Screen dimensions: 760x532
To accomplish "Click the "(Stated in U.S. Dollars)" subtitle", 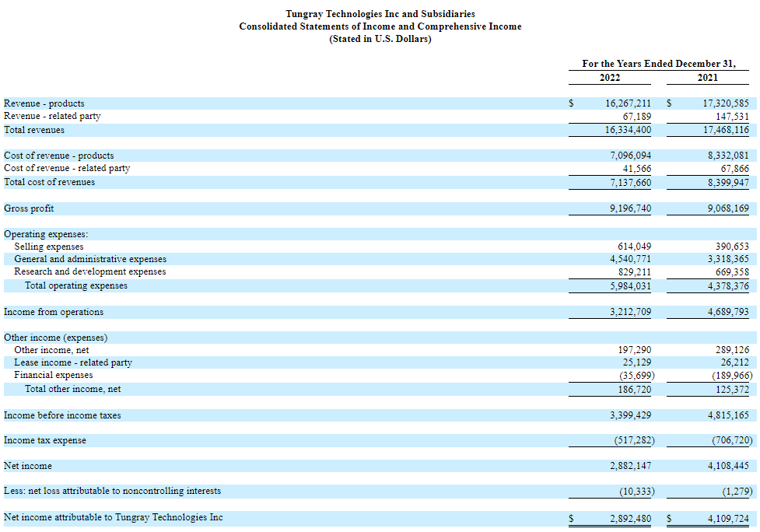I will 380,39.
